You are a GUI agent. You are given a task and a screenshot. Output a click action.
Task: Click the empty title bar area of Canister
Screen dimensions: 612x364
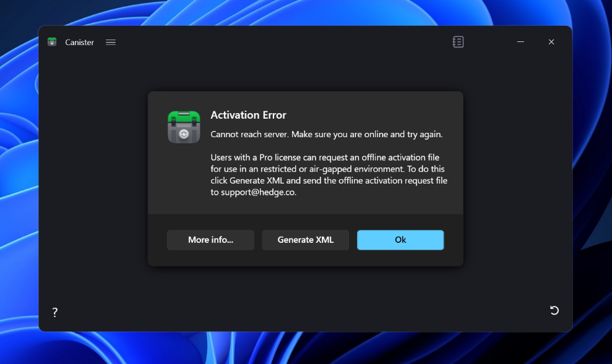point(278,42)
